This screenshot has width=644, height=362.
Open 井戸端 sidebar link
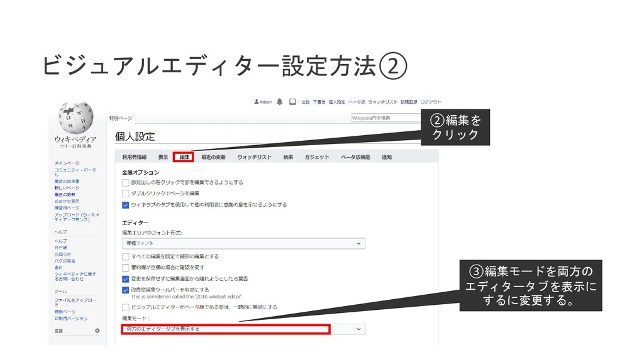point(61,248)
